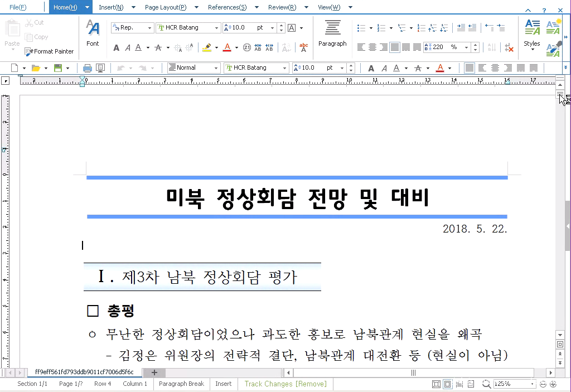The width and height of the screenshot is (571, 392).
Task: Expand the Normal style dropdown
Action: [x=216, y=68]
